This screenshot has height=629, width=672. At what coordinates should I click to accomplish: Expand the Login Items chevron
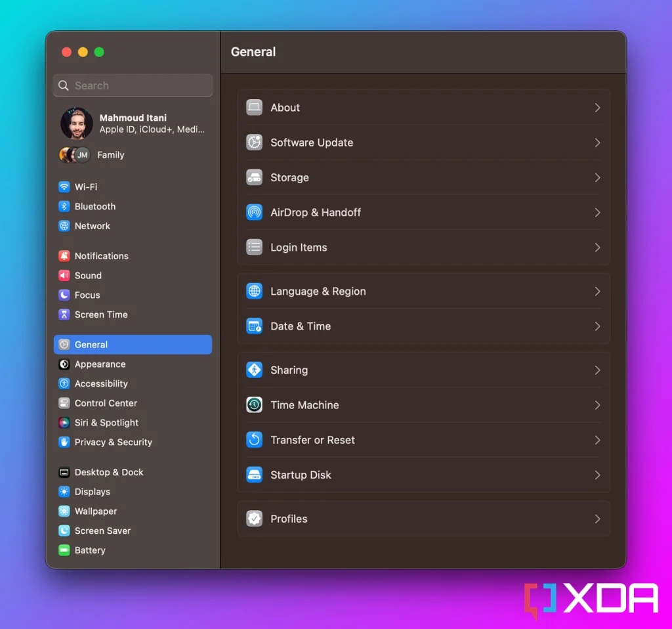click(597, 248)
